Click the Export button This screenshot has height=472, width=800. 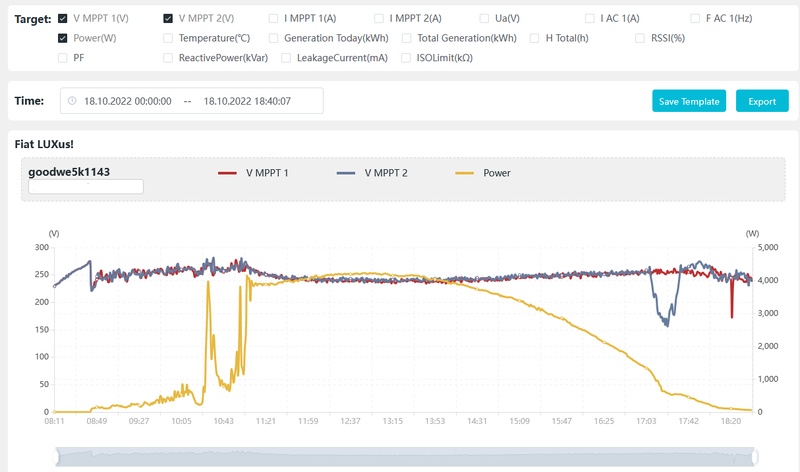pos(762,101)
